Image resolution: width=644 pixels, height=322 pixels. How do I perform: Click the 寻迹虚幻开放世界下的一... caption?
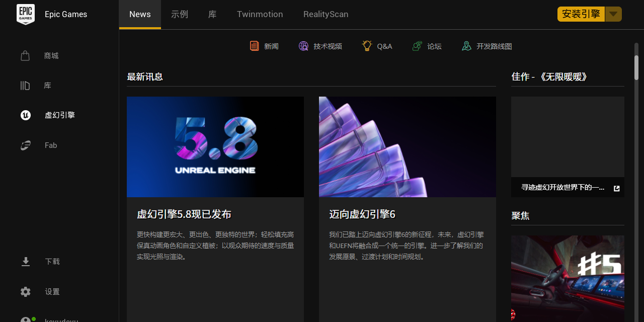pyautogui.click(x=562, y=188)
